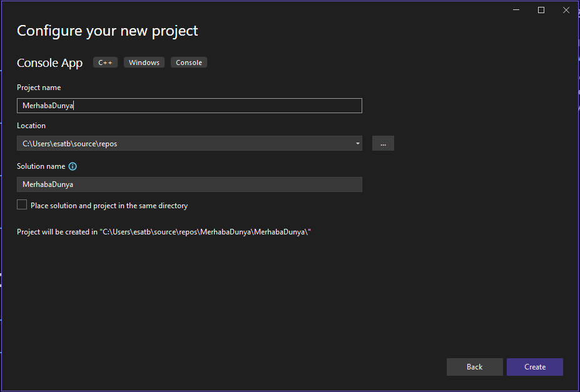This screenshot has width=580, height=392.
Task: Expand the Location dropdown arrow
Action: point(357,144)
